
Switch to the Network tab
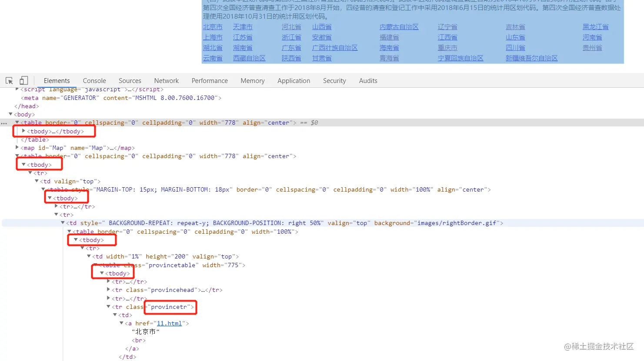tap(167, 81)
